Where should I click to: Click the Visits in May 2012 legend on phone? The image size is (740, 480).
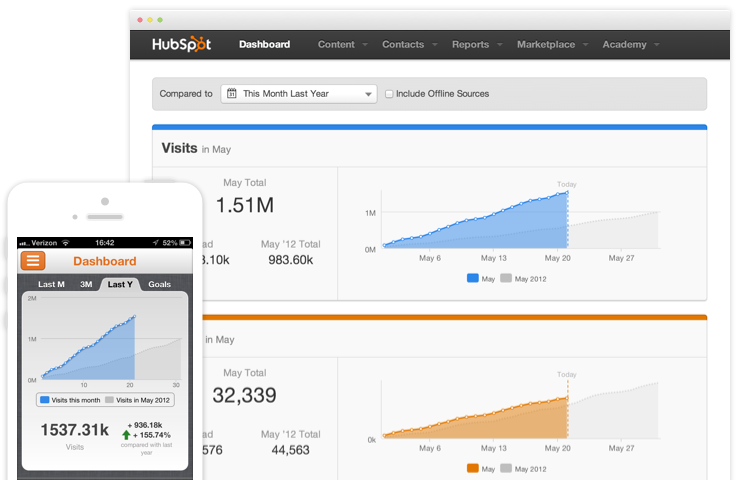(x=137, y=400)
